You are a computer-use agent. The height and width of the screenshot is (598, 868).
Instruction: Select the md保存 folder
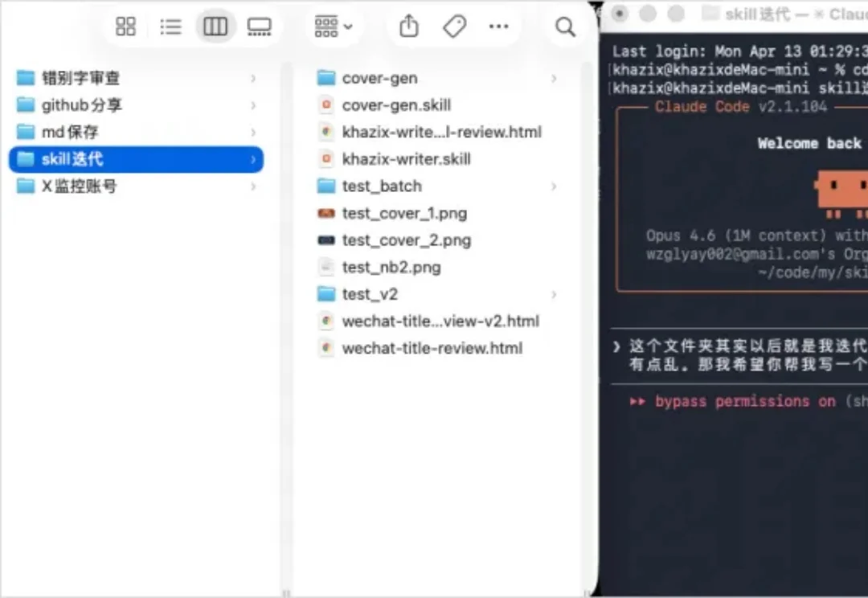[70, 132]
